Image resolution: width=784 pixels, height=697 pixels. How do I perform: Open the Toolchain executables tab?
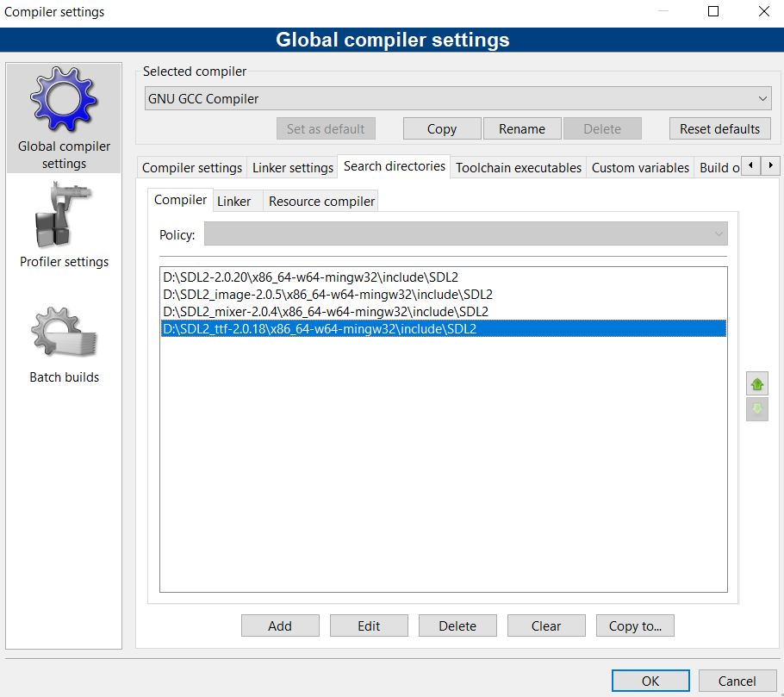click(x=519, y=167)
